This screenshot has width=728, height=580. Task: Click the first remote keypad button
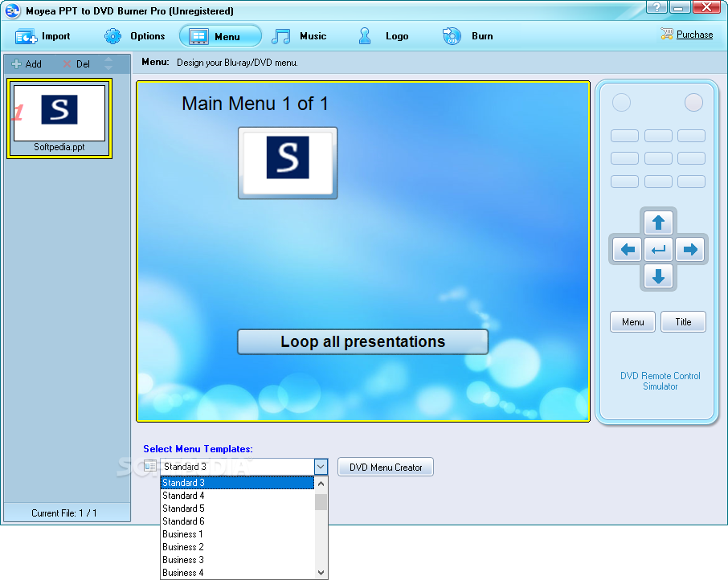pyautogui.click(x=624, y=136)
